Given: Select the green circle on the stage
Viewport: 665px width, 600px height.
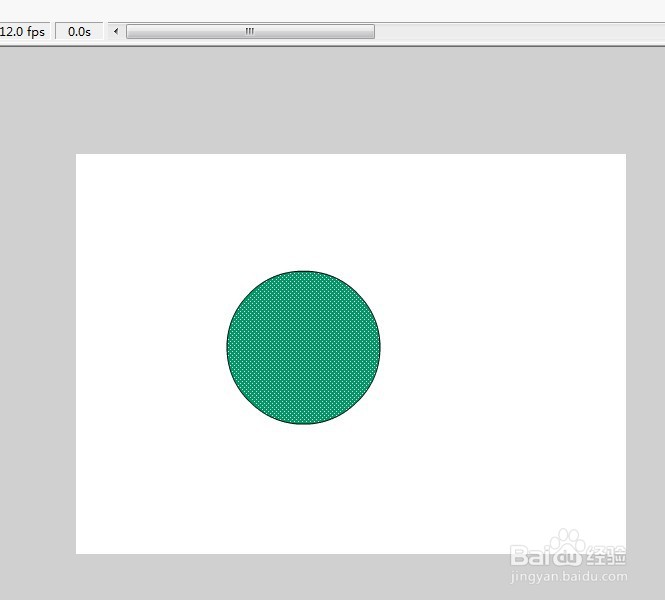Looking at the screenshot, I should click(304, 347).
